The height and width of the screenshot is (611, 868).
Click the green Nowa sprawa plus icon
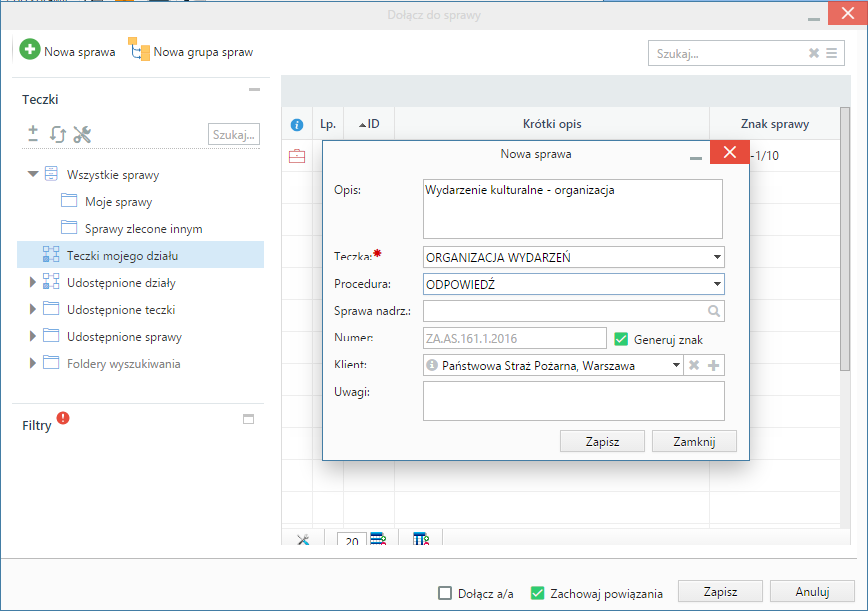tap(30, 51)
